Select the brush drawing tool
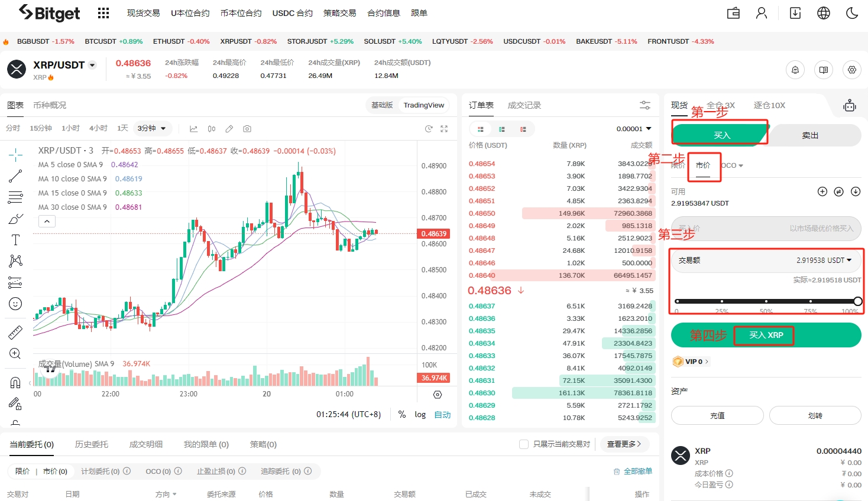The width and height of the screenshot is (868, 501). 16,219
